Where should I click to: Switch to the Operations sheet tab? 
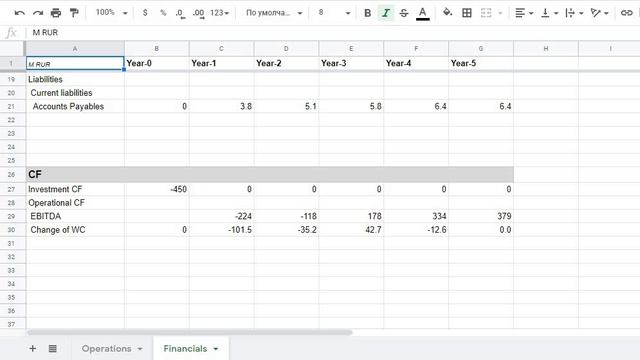(x=107, y=349)
